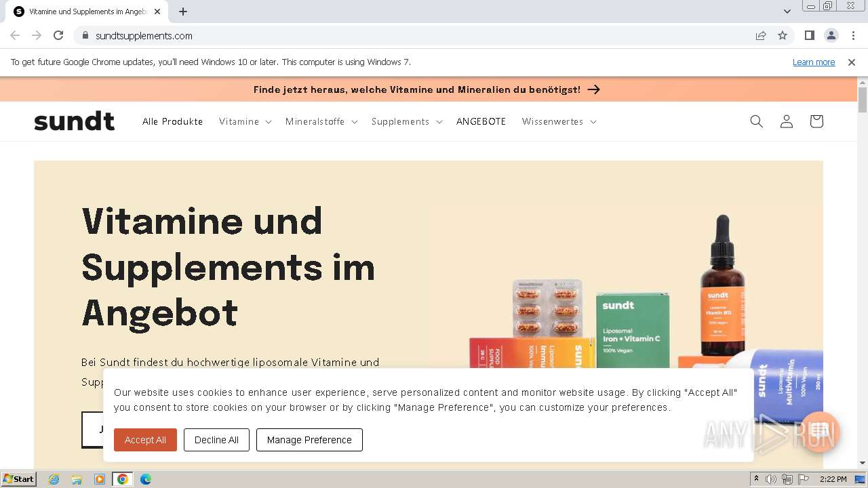The image size is (868, 488).
Task: Click the sundt logo in the header
Action: coord(75,121)
